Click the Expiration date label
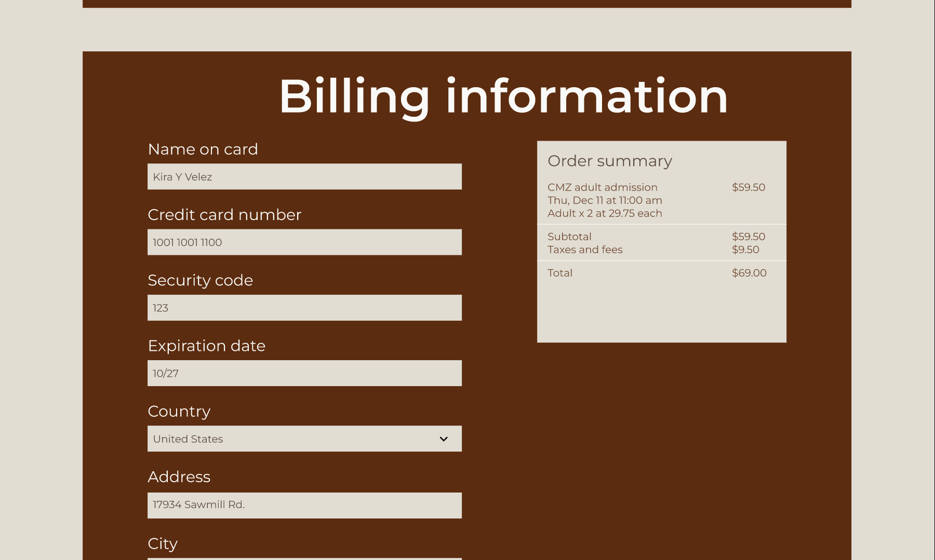 click(x=207, y=346)
